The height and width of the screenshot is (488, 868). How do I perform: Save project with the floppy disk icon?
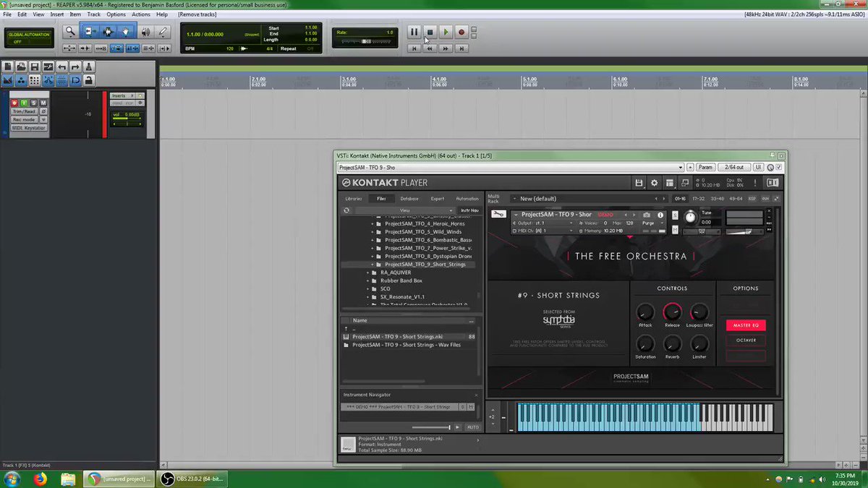[35, 67]
